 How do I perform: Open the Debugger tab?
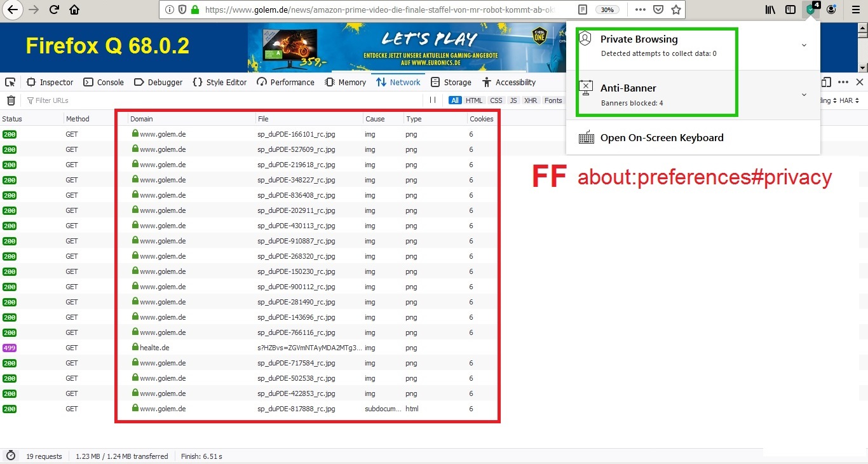pos(158,82)
